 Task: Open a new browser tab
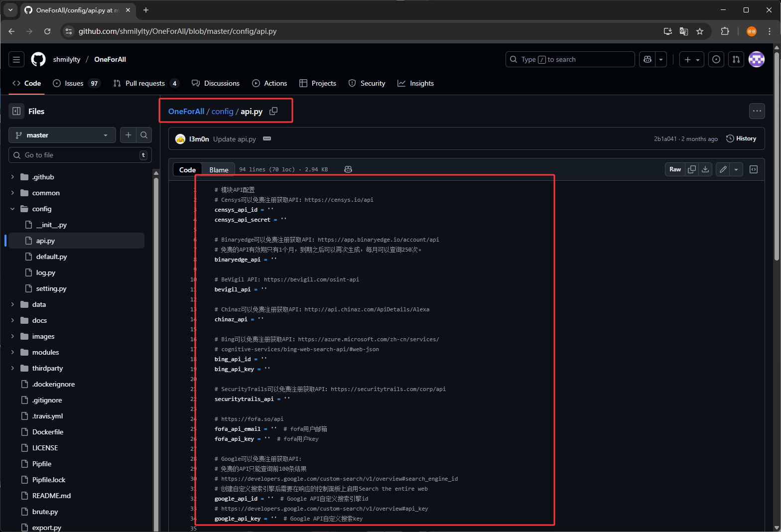click(x=146, y=10)
